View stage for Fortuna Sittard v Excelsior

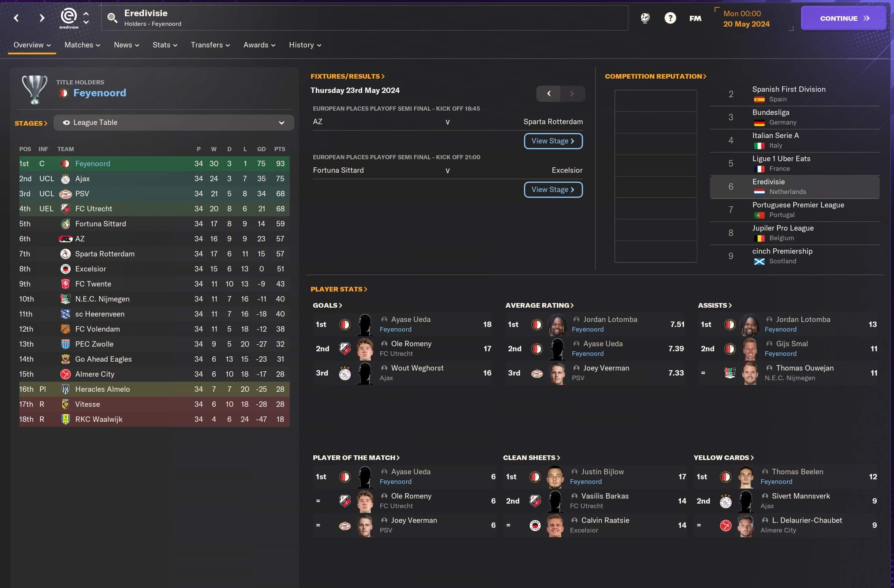click(x=553, y=190)
